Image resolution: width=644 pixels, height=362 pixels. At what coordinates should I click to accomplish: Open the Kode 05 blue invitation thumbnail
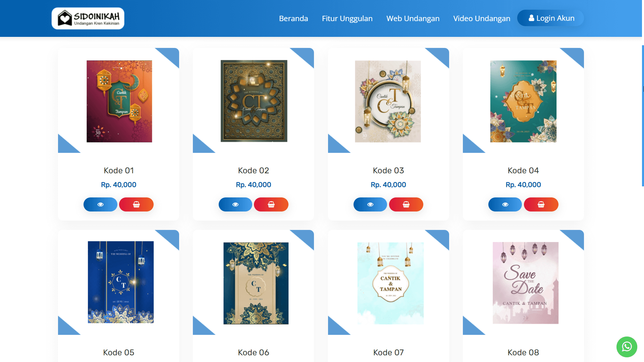pyautogui.click(x=121, y=282)
